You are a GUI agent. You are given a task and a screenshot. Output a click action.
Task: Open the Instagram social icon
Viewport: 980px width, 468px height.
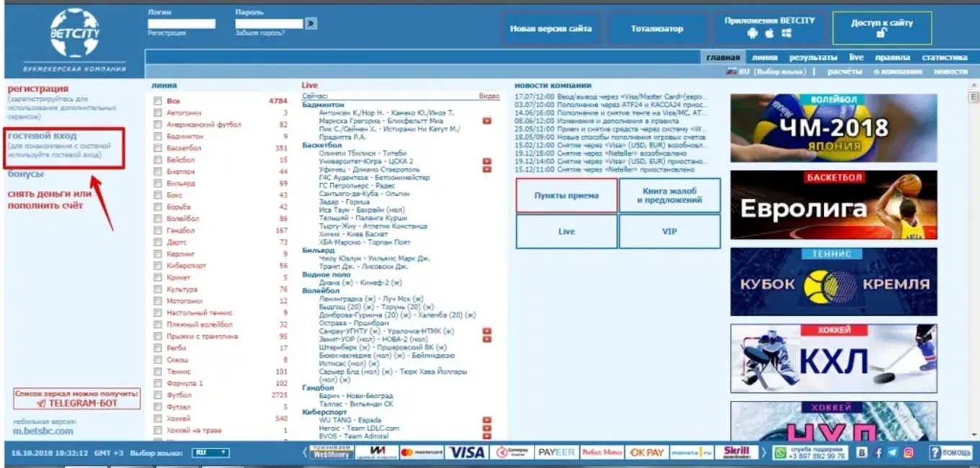pos(909,453)
